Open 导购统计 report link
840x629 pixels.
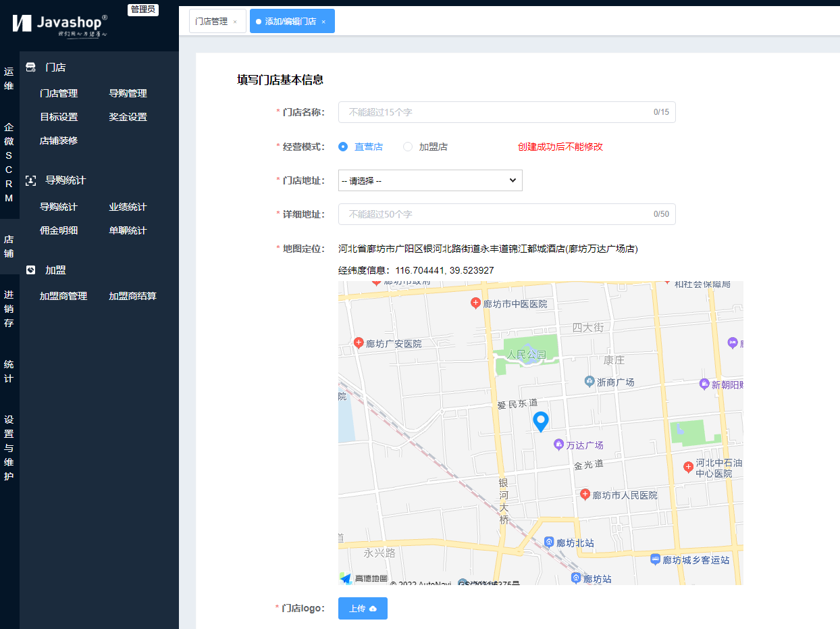59,207
